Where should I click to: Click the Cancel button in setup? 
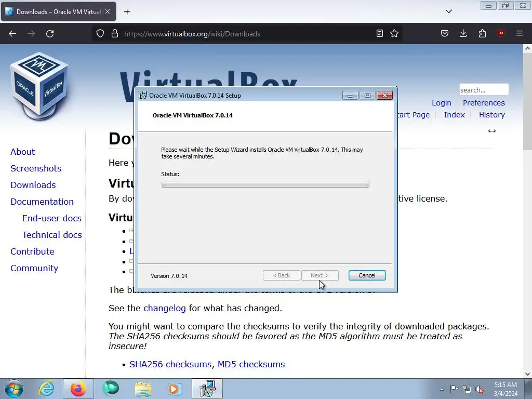(x=367, y=275)
